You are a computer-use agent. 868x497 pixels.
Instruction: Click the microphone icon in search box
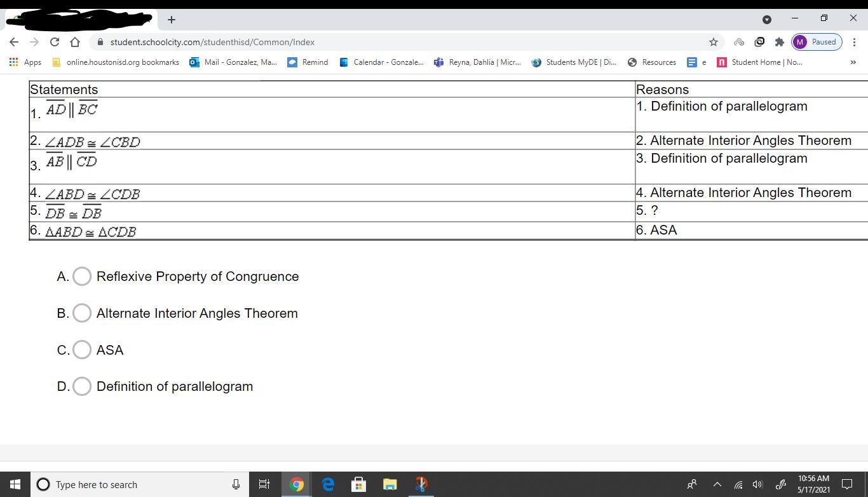[236, 484]
